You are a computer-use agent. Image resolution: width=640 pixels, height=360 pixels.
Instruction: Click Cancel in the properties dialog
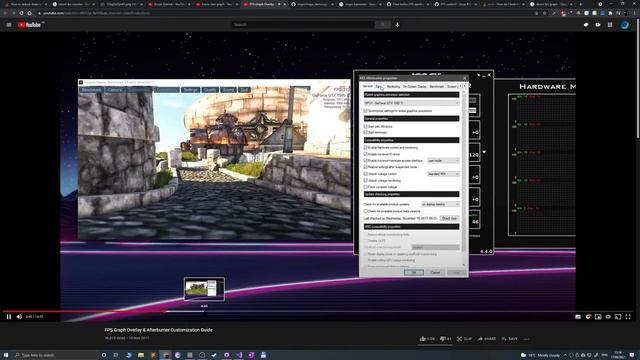pos(436,272)
